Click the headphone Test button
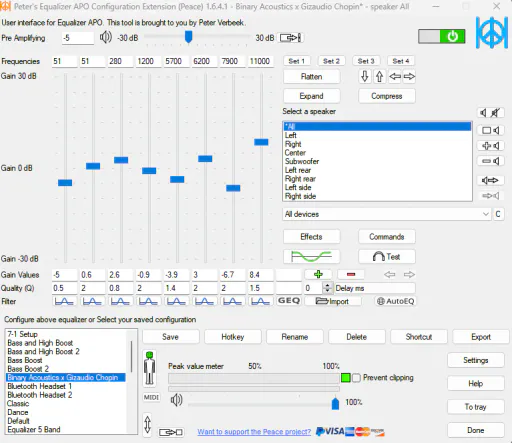 click(x=387, y=257)
